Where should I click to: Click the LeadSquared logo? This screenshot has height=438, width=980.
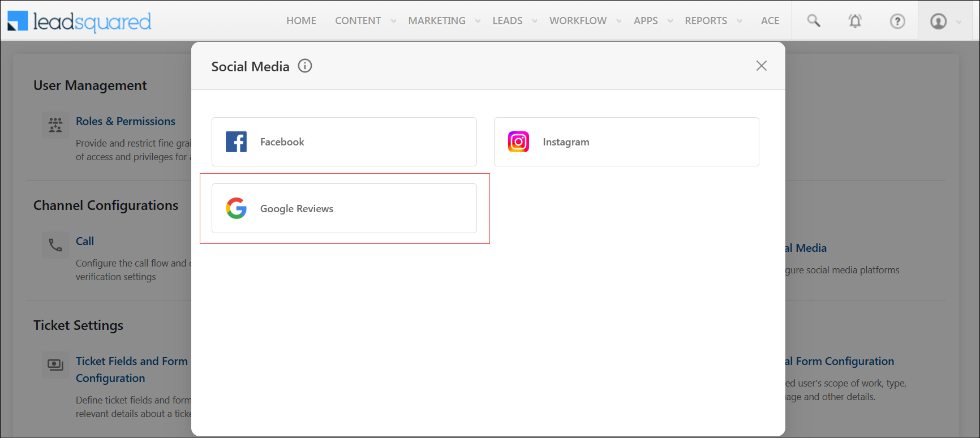(79, 22)
